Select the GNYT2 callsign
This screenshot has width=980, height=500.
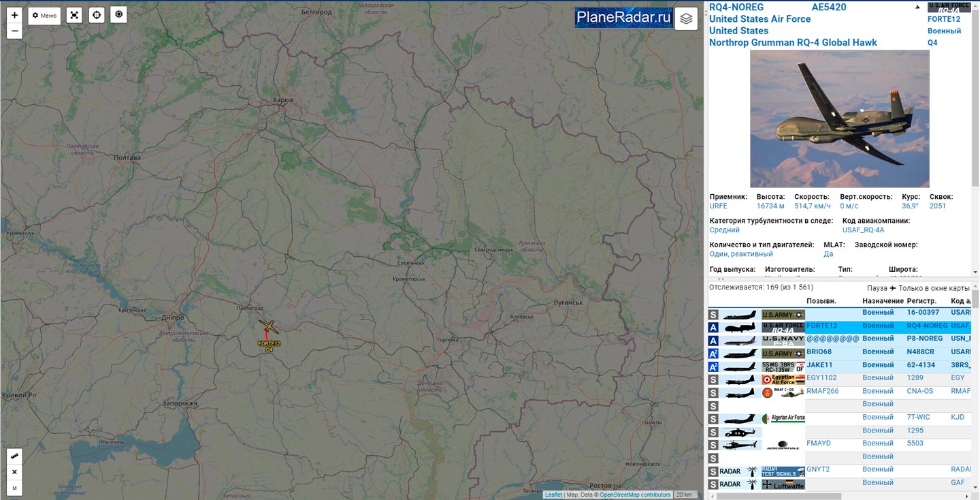click(818, 469)
